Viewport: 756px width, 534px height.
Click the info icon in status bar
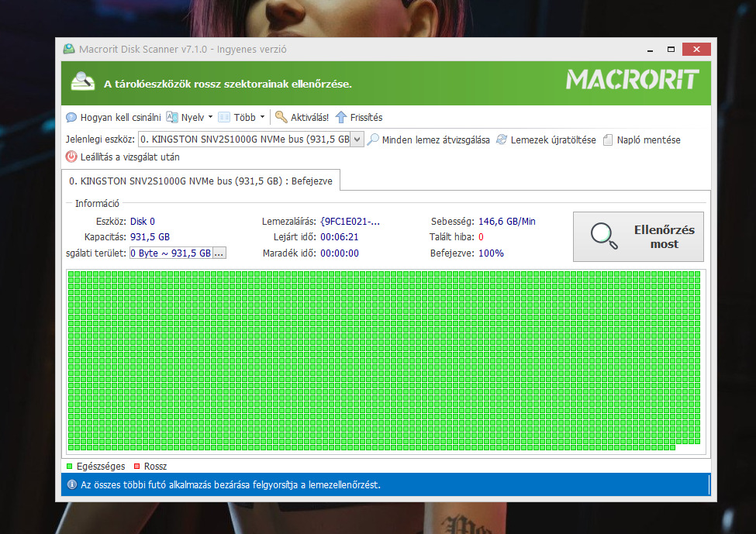click(72, 484)
